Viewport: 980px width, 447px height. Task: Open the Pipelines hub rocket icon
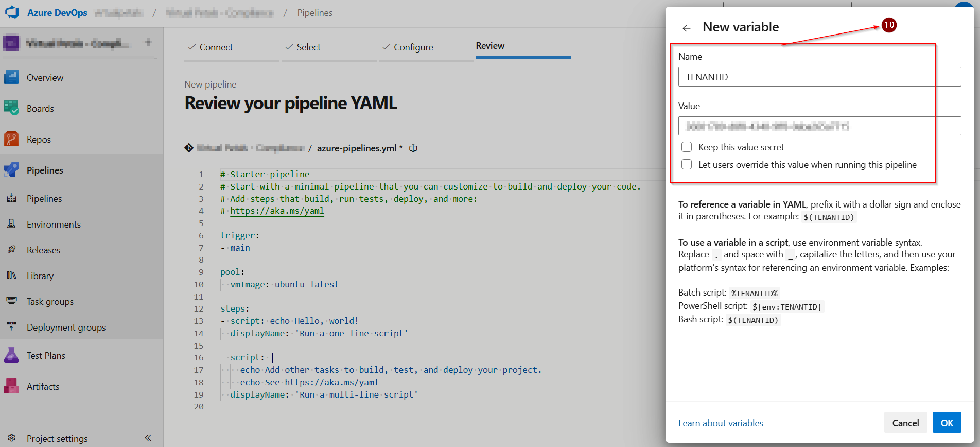11,170
